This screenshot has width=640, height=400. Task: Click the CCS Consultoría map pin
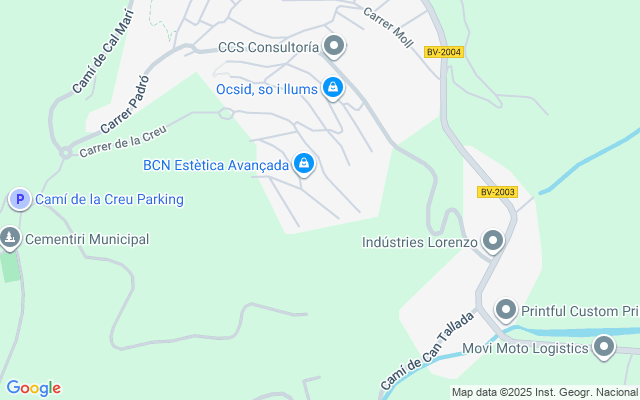334,46
